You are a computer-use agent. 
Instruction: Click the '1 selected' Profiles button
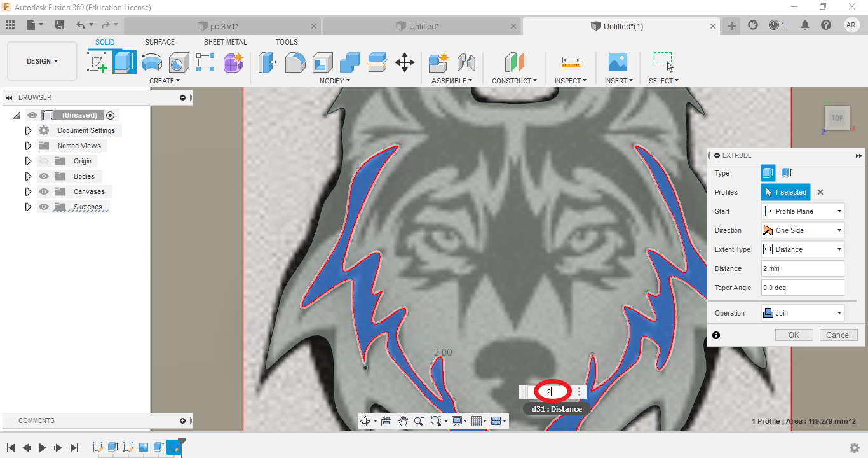tap(786, 192)
